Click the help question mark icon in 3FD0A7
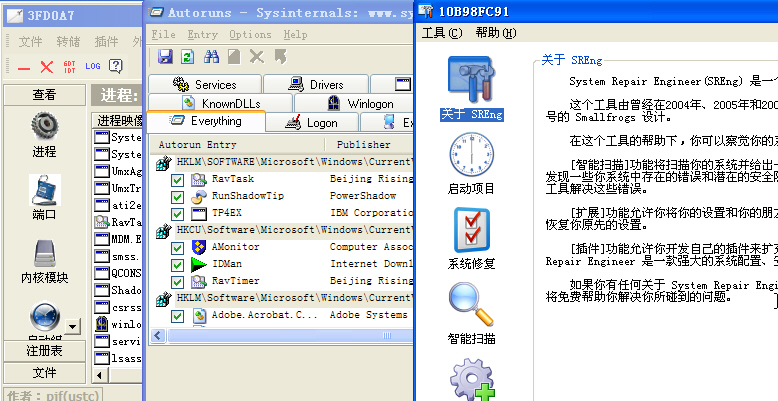778x401 pixels. (x=116, y=66)
